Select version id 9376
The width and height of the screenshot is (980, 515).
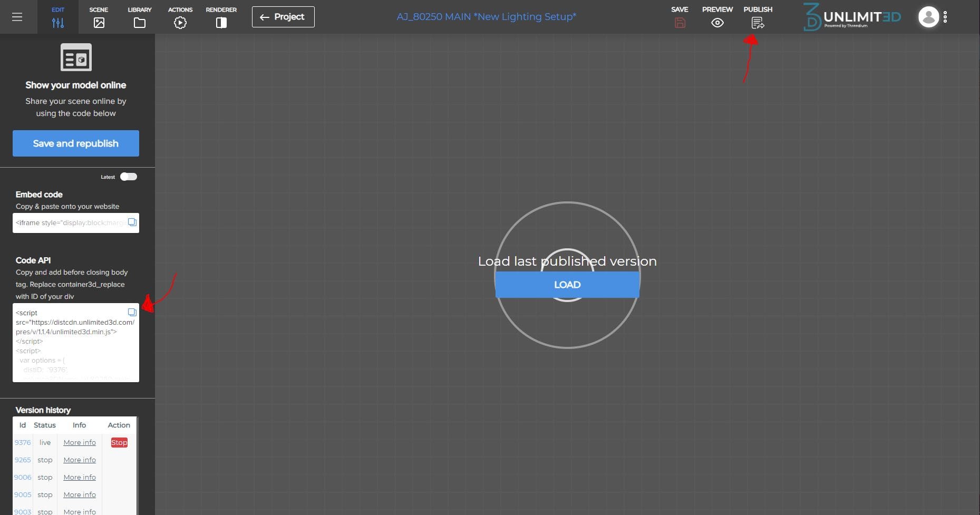click(23, 443)
